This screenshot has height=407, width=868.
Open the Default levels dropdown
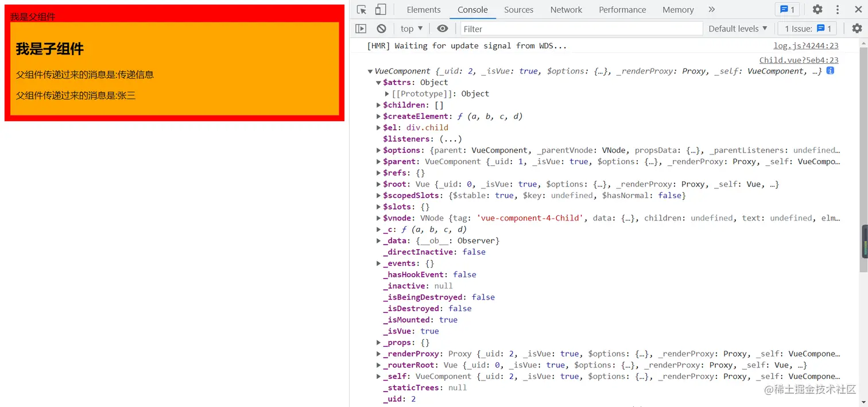click(x=738, y=29)
